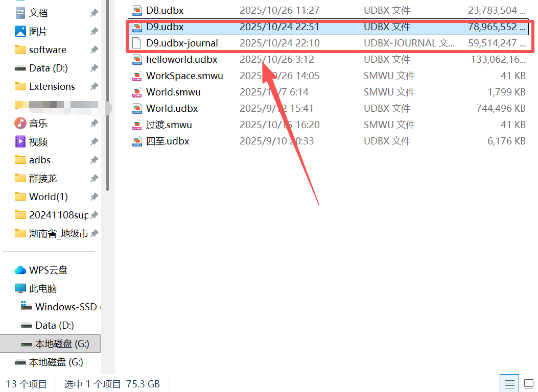
Task: Click the 音乐 music folder icon
Action: click(20, 123)
